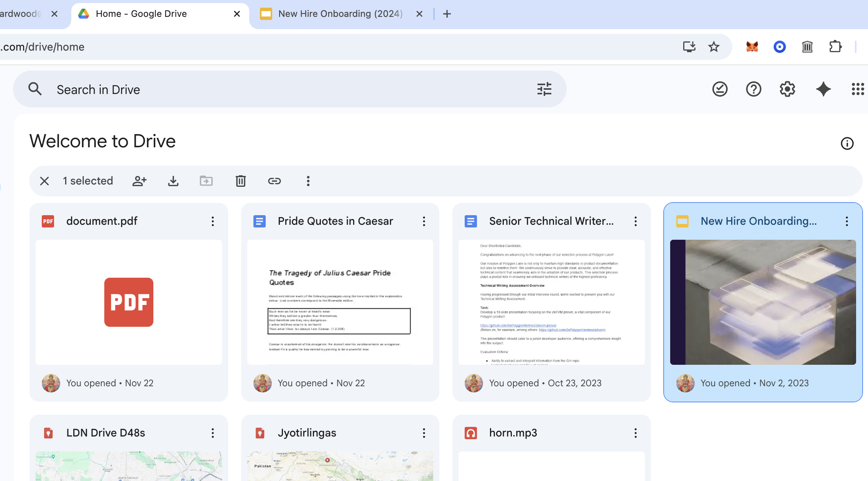Click the search magnifier icon in Drive
Screen dimensions: 868x481
(x=35, y=89)
